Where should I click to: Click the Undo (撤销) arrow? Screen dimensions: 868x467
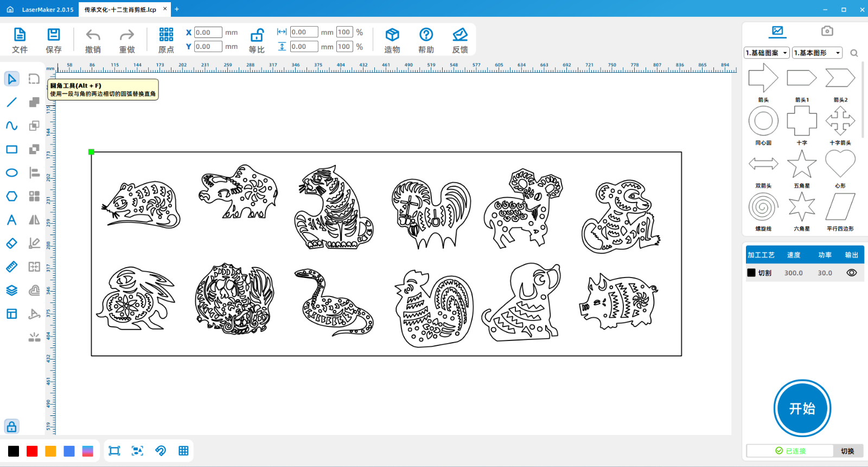(93, 35)
